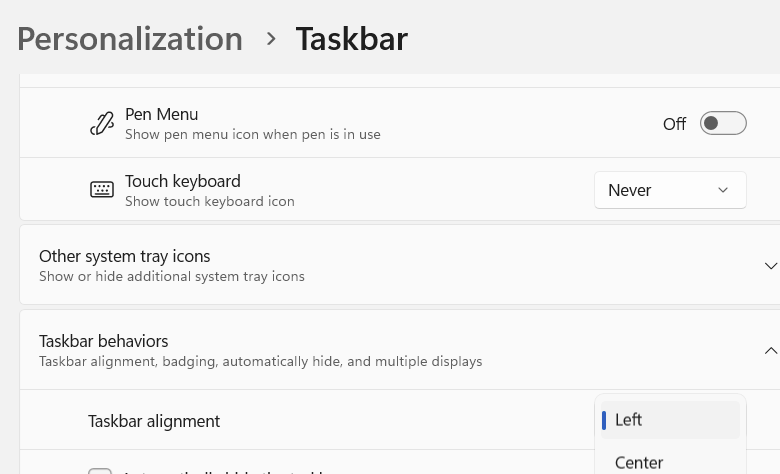Click the dropdown arrow beside Never

[723, 190]
